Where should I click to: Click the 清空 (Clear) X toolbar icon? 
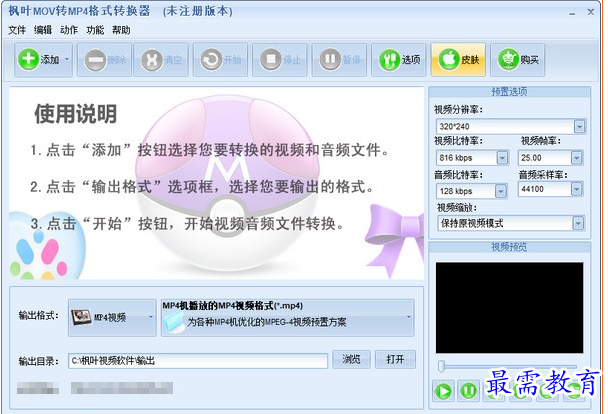(x=152, y=60)
